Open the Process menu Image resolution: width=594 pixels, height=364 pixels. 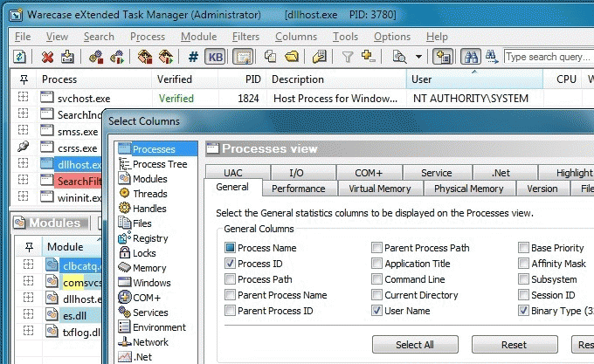(148, 37)
